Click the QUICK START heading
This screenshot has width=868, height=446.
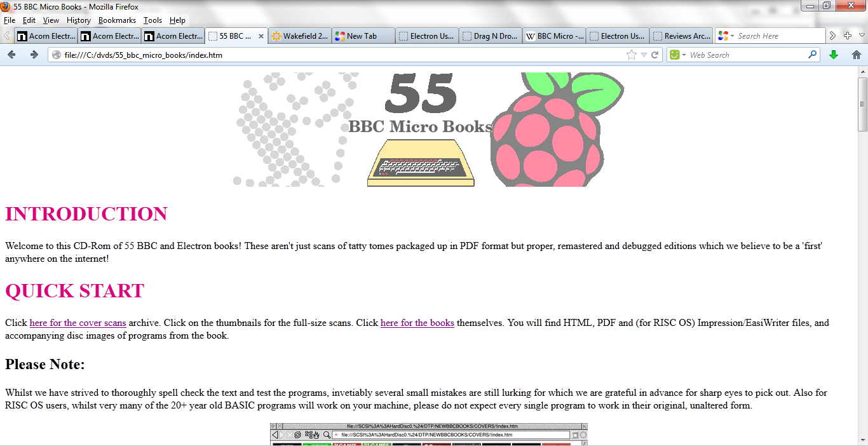(x=75, y=291)
